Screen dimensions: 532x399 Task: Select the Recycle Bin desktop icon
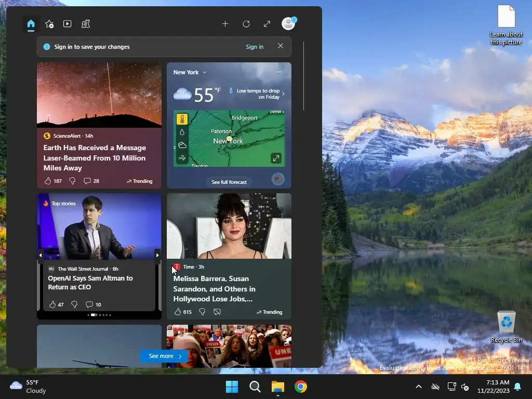click(506, 327)
